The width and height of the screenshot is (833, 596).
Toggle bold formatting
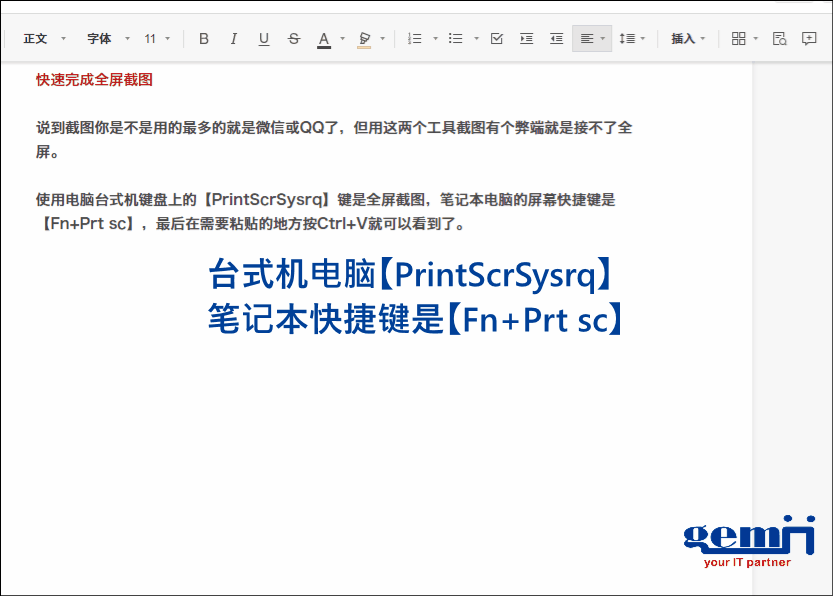204,39
